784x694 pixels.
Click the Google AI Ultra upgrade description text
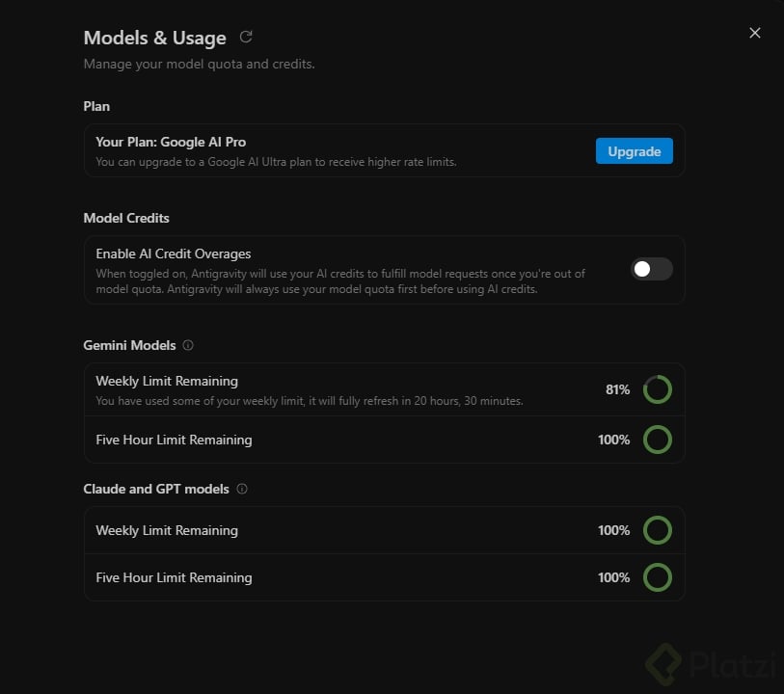click(x=276, y=162)
